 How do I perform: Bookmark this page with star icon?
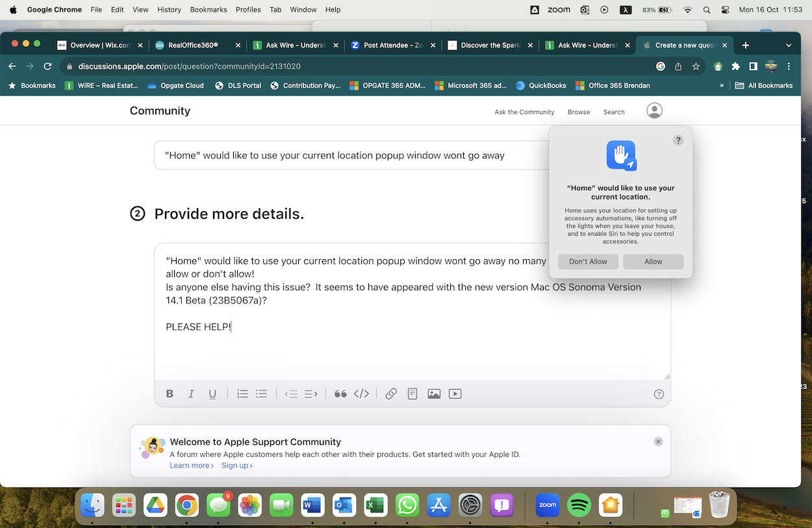coord(696,66)
